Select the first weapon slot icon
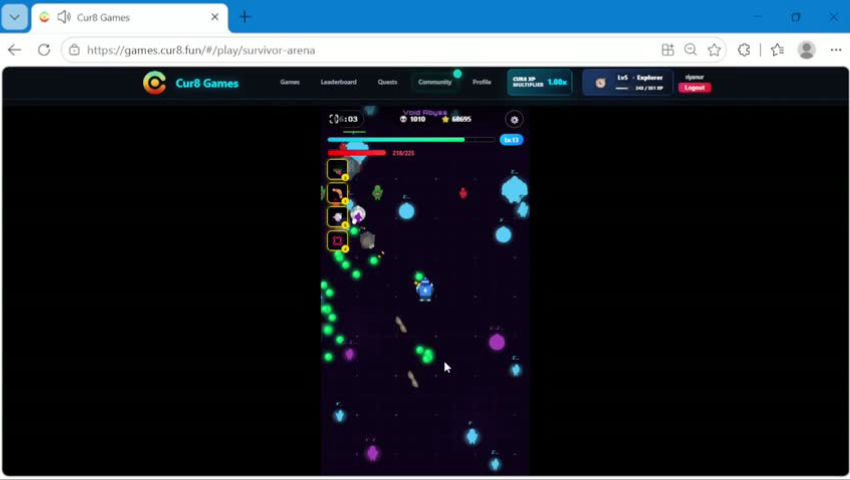Viewport: 850px width, 480px height. tap(337, 170)
